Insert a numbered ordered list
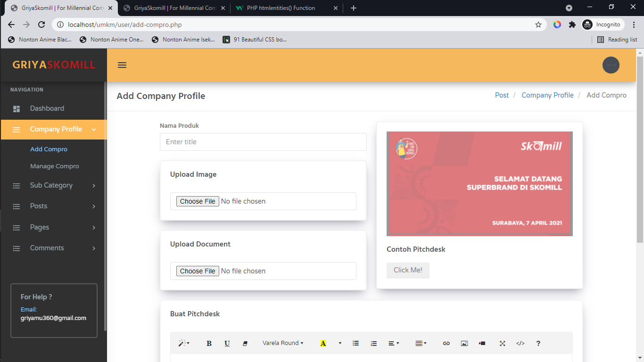The height and width of the screenshot is (362, 644). click(x=374, y=344)
